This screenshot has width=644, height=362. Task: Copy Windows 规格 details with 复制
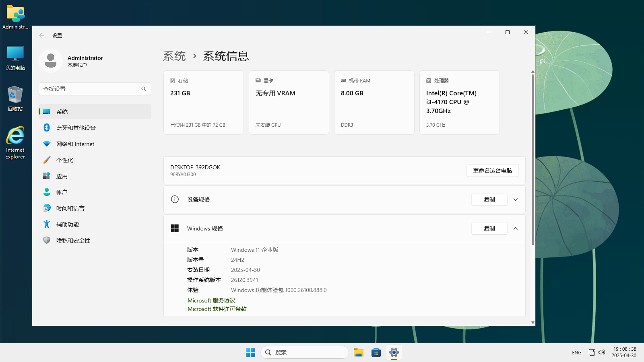(489, 228)
